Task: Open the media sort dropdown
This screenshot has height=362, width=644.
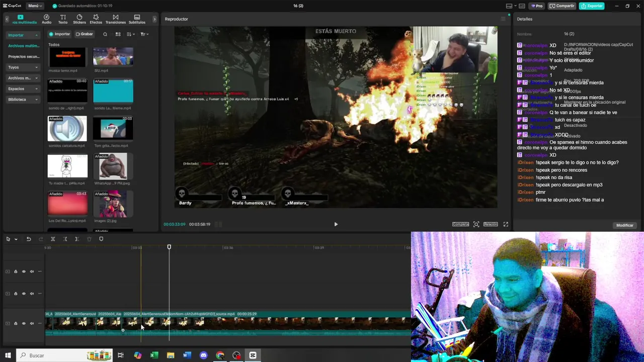Action: 130,34
